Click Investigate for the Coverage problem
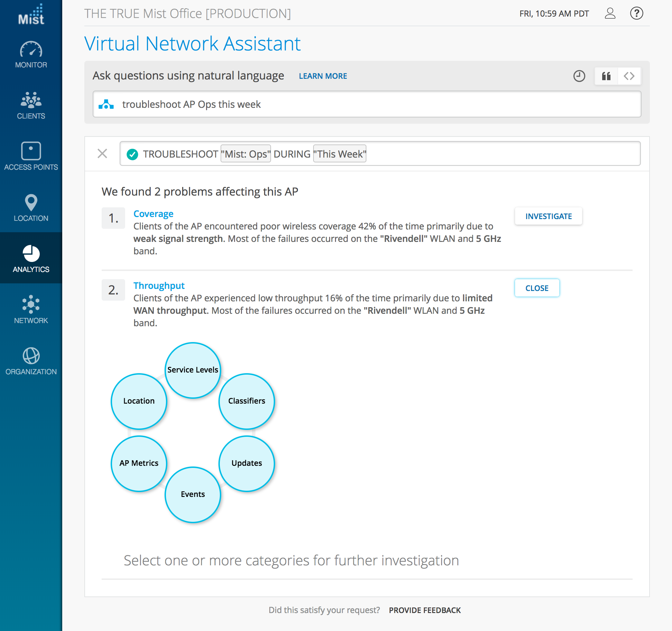Screen dimensions: 672x631 [548, 216]
